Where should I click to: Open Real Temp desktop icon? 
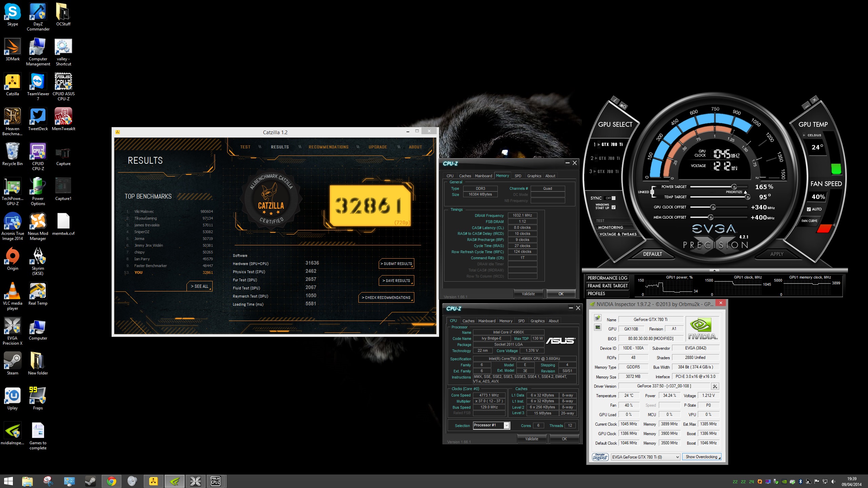(x=38, y=294)
